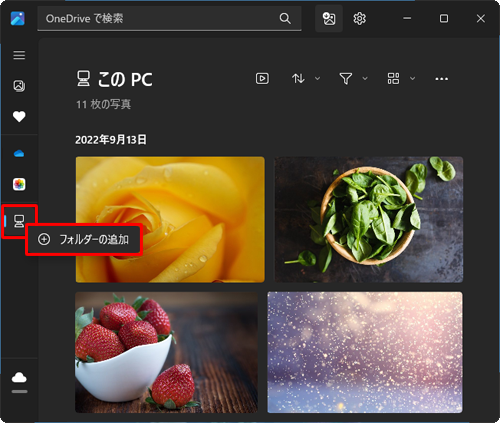Screen dimensions: 500x423
Task: Expand the gallery view size chevron
Action: (412, 79)
